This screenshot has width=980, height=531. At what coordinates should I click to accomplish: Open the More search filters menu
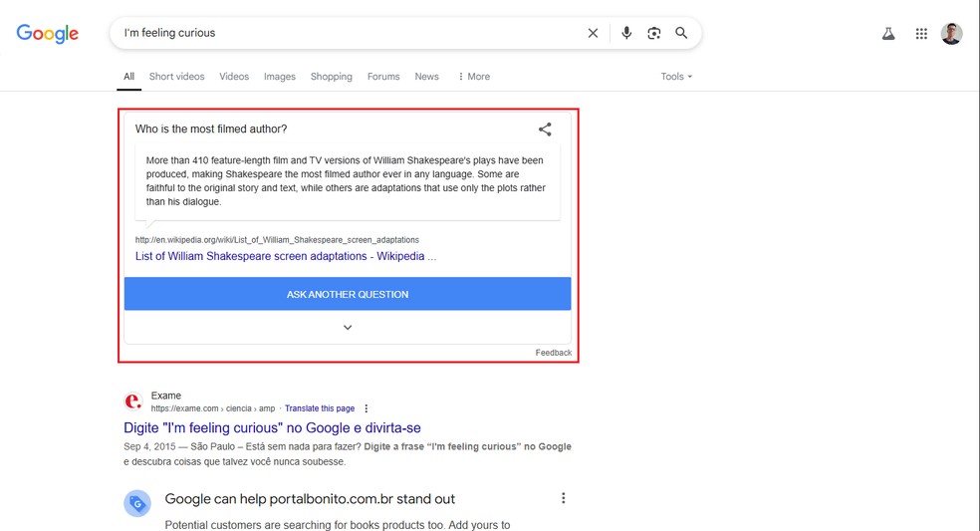(x=474, y=77)
